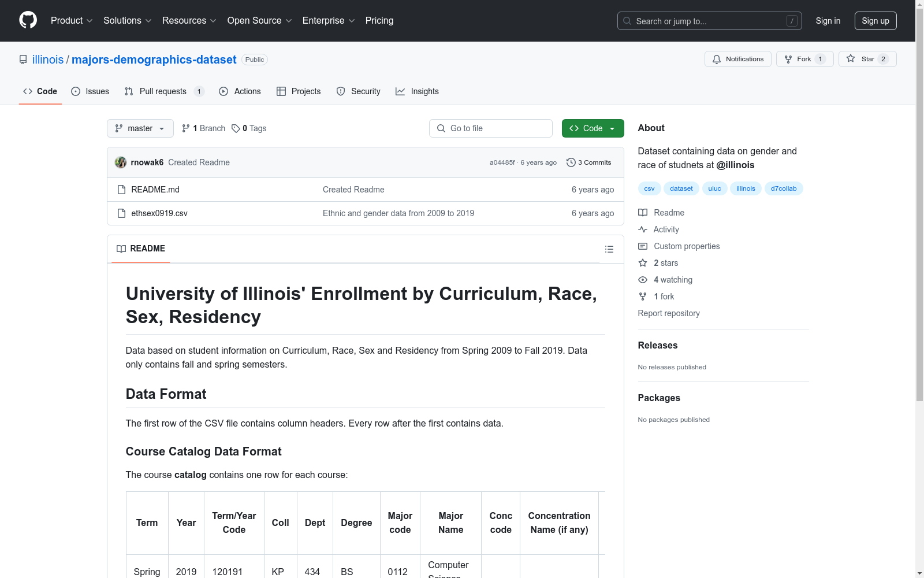This screenshot has height=578, width=924.
Task: Open the Open Source dropdown
Action: click(x=260, y=20)
